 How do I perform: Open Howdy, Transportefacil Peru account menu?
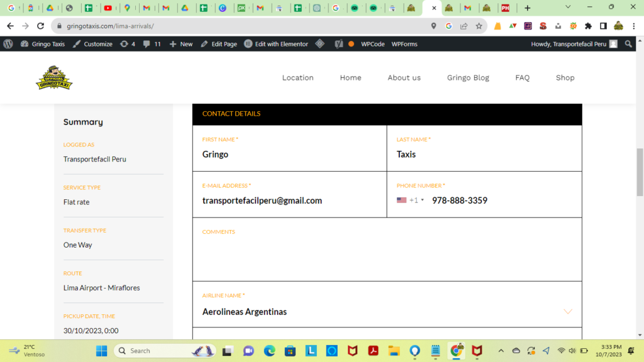click(574, 44)
